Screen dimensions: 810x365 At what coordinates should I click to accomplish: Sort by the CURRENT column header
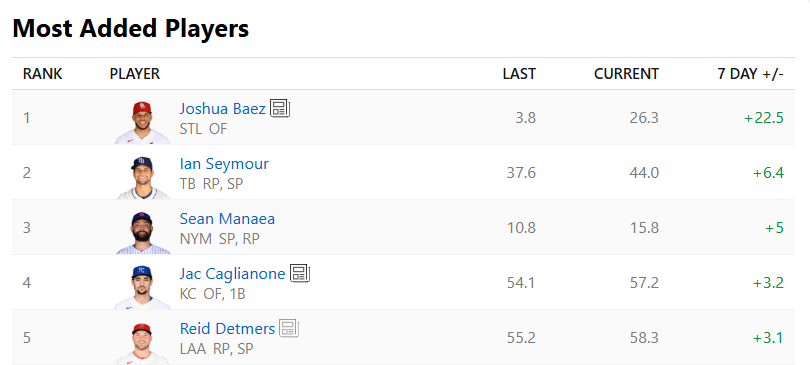(627, 74)
